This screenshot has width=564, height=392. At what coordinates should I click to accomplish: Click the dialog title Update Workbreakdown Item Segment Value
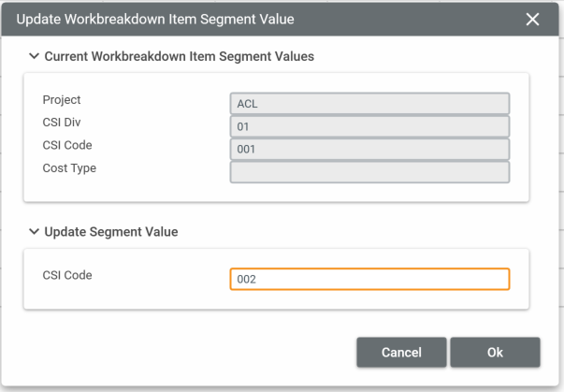click(155, 20)
